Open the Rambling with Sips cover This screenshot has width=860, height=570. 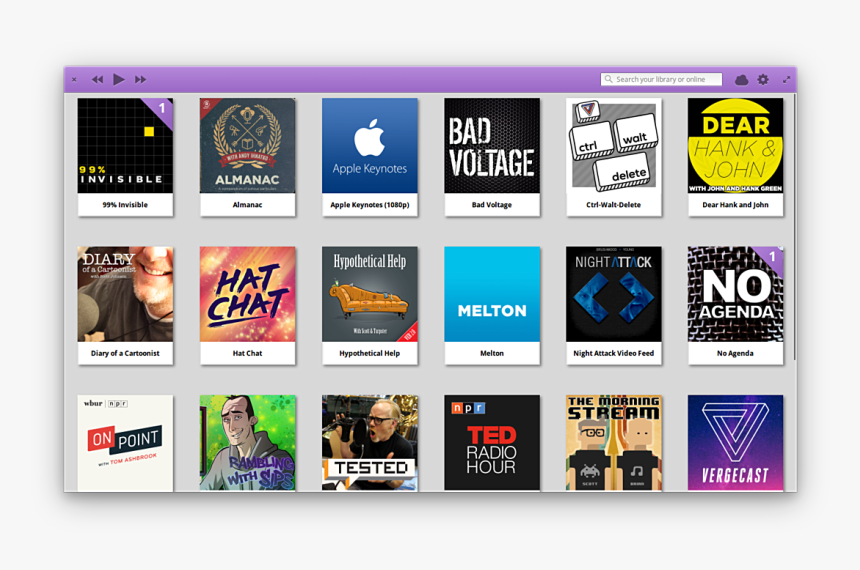(x=247, y=443)
